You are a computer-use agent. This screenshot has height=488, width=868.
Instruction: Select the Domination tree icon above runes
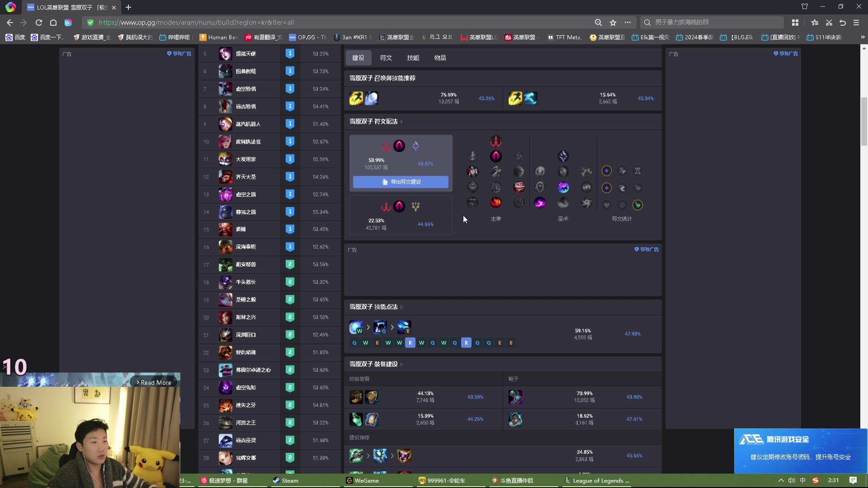[496, 141]
